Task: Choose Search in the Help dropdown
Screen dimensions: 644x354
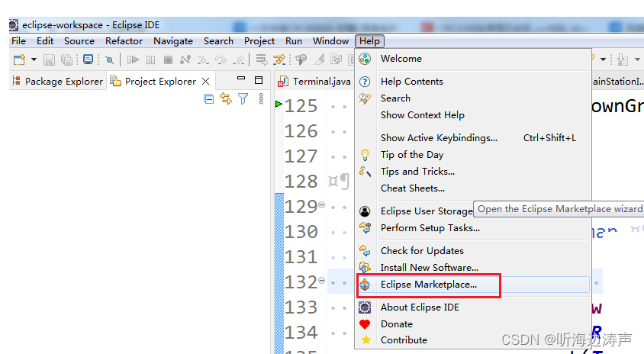Action: [473, 98]
